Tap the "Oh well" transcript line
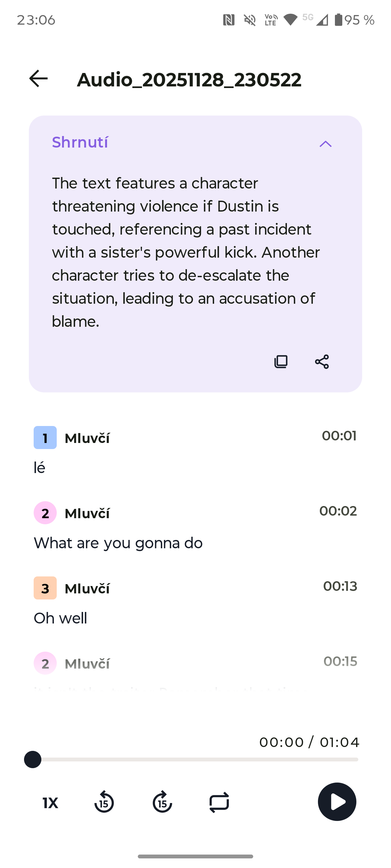The image size is (391, 868). pyautogui.click(x=60, y=618)
